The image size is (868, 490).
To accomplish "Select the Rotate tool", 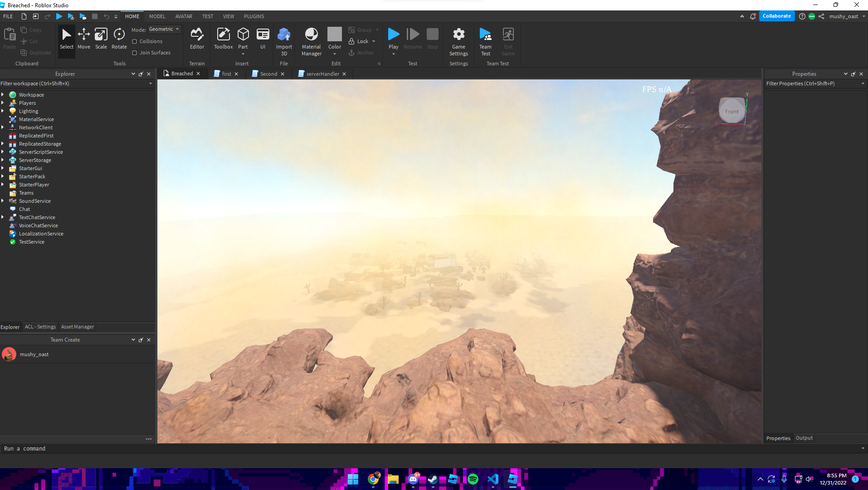I will coord(119,39).
